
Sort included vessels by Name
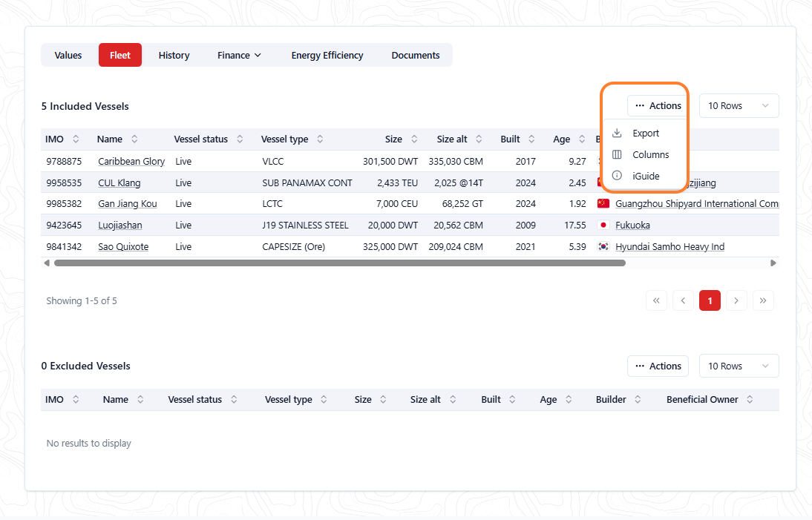click(x=134, y=139)
